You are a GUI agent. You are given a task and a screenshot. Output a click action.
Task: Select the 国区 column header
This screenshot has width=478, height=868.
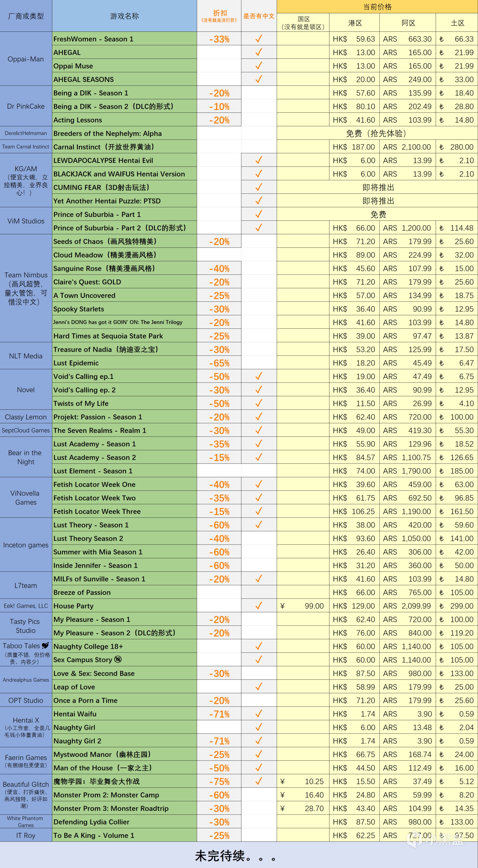click(303, 22)
